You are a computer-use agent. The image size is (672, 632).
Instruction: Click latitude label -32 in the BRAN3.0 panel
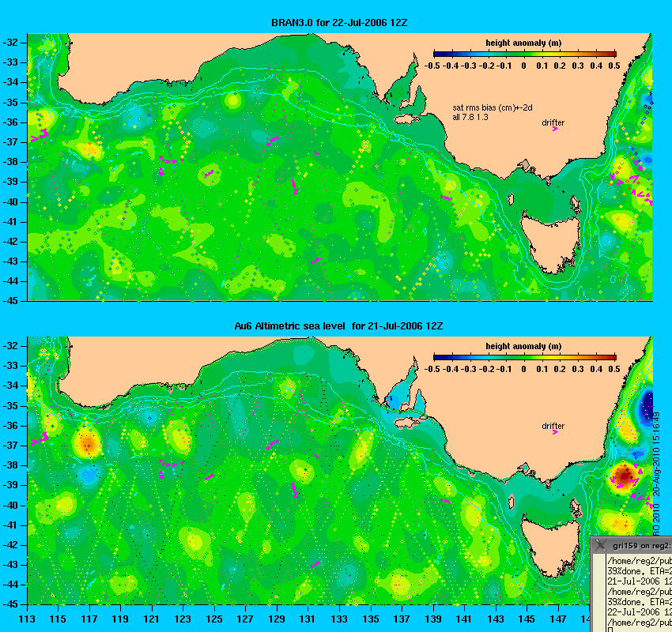(11, 43)
